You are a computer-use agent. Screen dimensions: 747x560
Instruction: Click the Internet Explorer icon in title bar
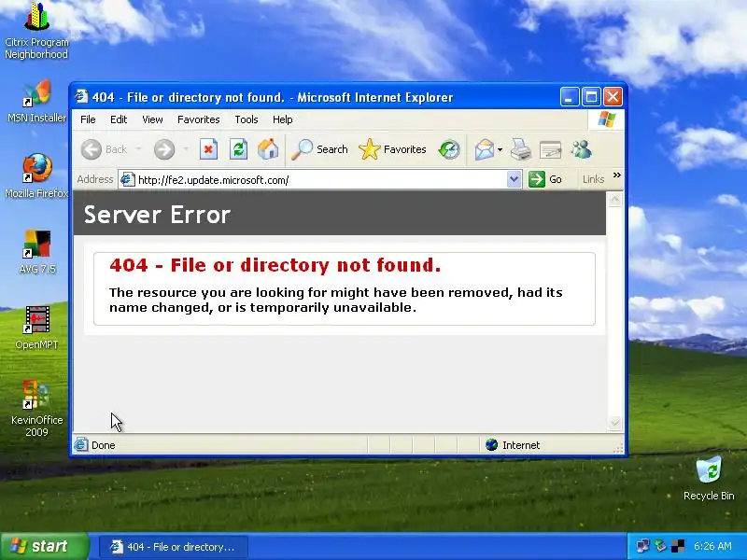81,97
